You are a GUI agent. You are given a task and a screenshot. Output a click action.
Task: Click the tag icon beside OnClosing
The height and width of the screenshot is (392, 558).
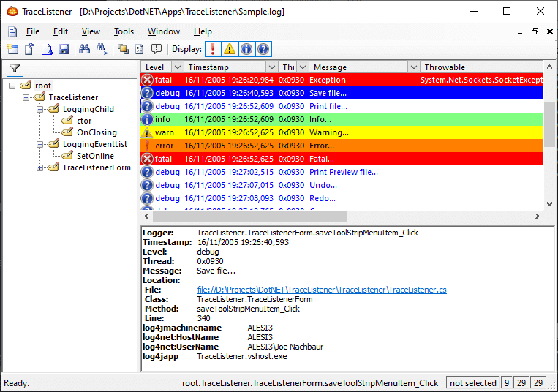click(67, 132)
